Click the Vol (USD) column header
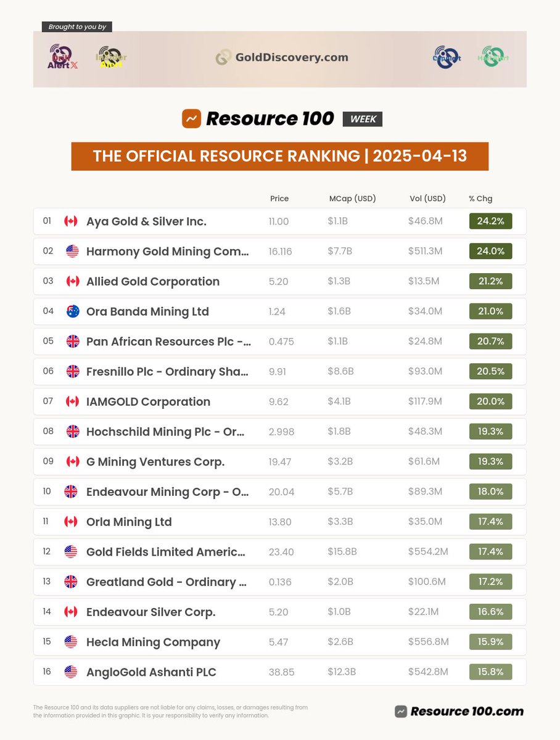The height and width of the screenshot is (740, 560). (x=427, y=199)
